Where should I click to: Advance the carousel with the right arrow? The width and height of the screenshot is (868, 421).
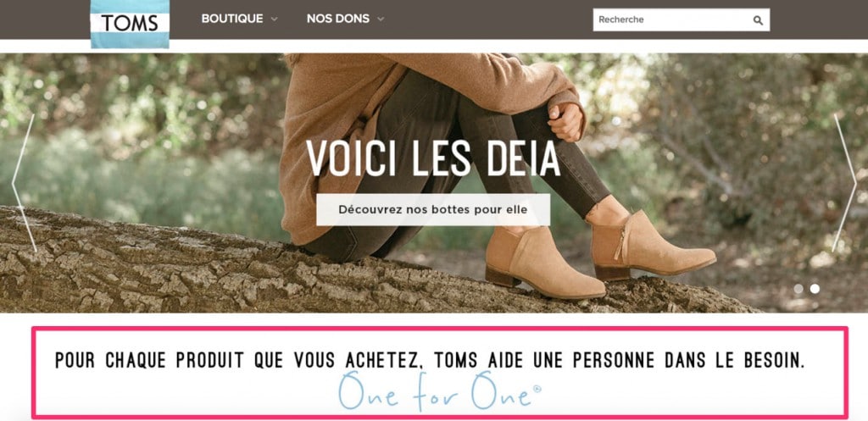pos(844,183)
